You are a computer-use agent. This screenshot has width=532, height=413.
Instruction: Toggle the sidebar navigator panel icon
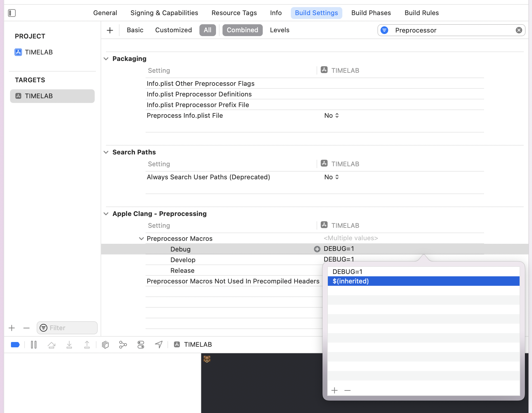click(12, 13)
